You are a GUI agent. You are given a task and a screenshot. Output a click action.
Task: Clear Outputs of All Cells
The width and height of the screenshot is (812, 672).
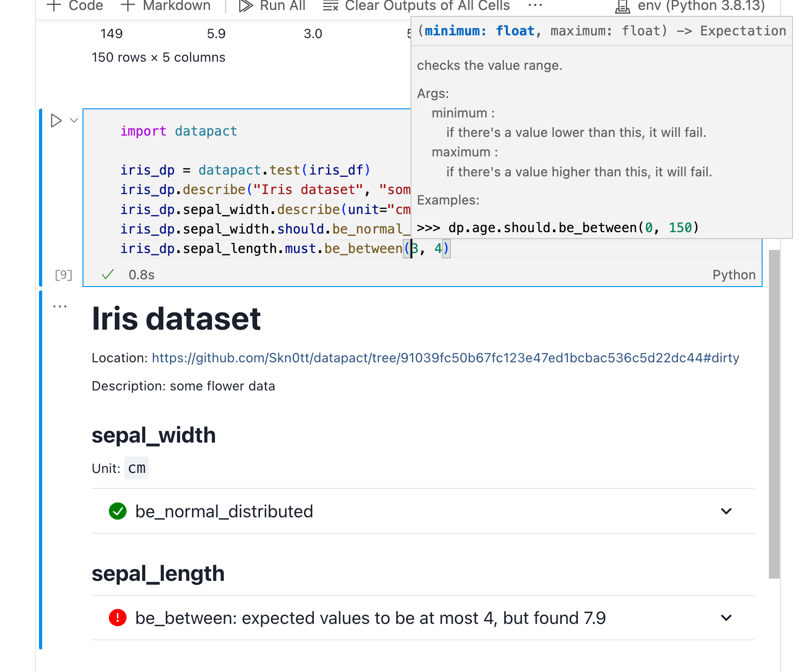tap(416, 5)
